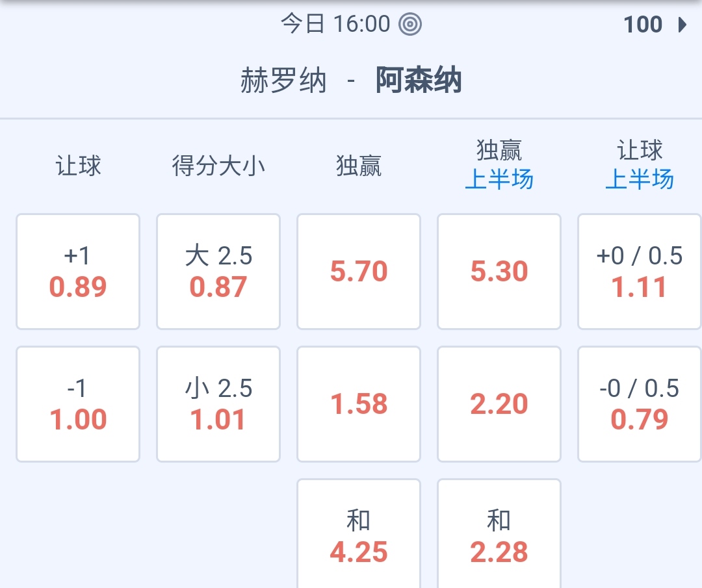
Task: Tap the 得分大小 column header
Action: (218, 166)
